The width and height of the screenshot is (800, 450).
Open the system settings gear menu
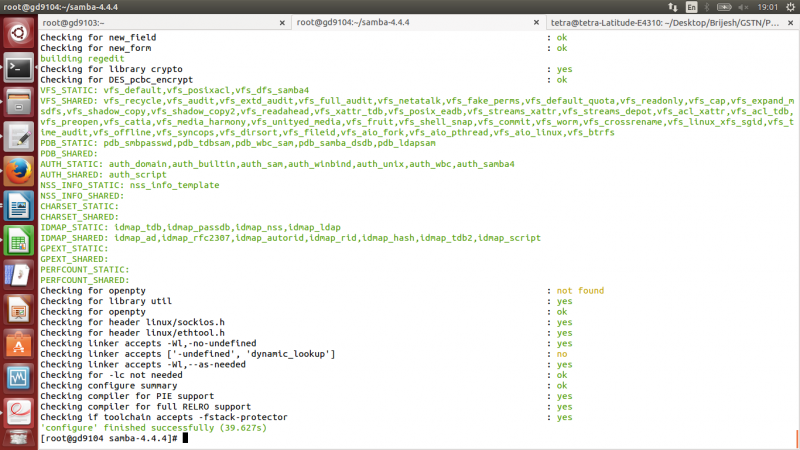click(x=790, y=7)
